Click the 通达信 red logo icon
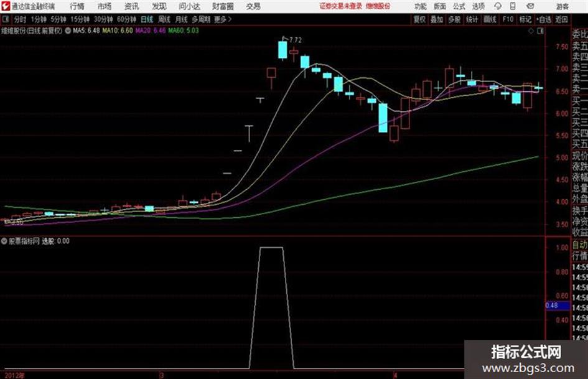Image resolution: width=588 pixels, height=379 pixels. pyautogui.click(x=6, y=6)
